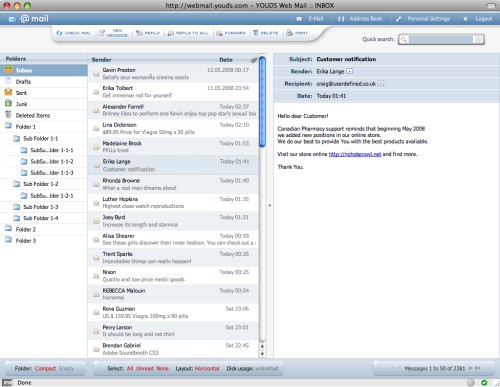Open message from Lina Dickinson
This screenshot has height=387, width=500.
(x=173, y=129)
